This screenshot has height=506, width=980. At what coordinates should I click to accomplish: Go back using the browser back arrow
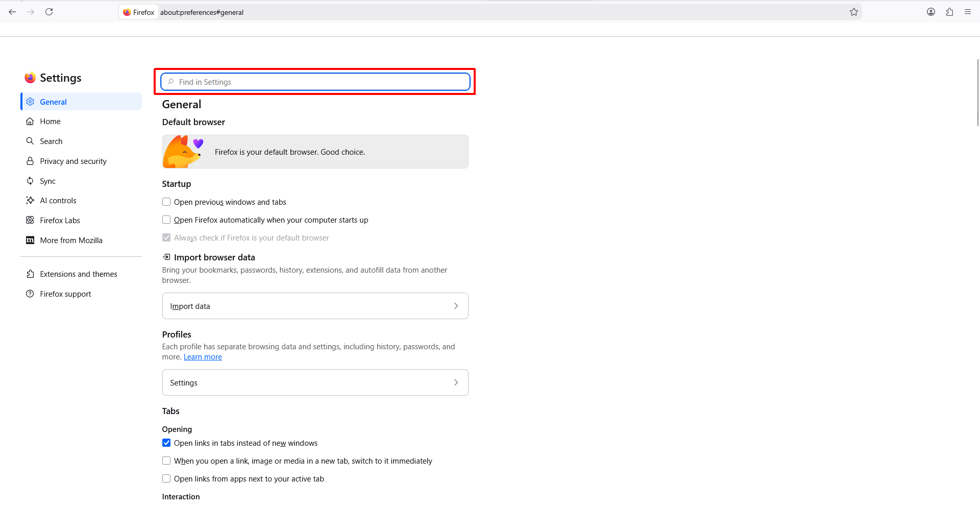12,12
